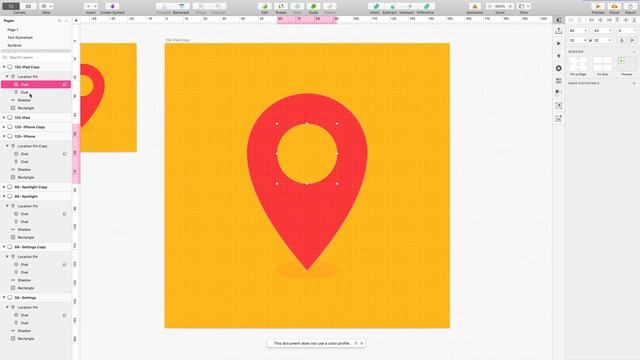Click the Mask toolbar icon
640x360 pixels.
pyautogui.click(x=297, y=7)
